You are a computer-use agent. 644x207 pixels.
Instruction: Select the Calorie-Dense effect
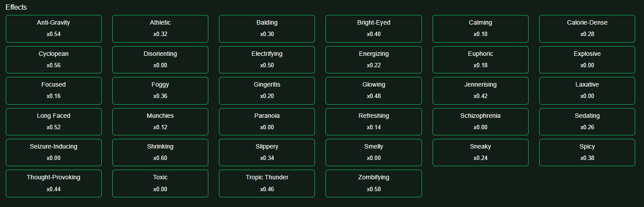[x=587, y=29]
